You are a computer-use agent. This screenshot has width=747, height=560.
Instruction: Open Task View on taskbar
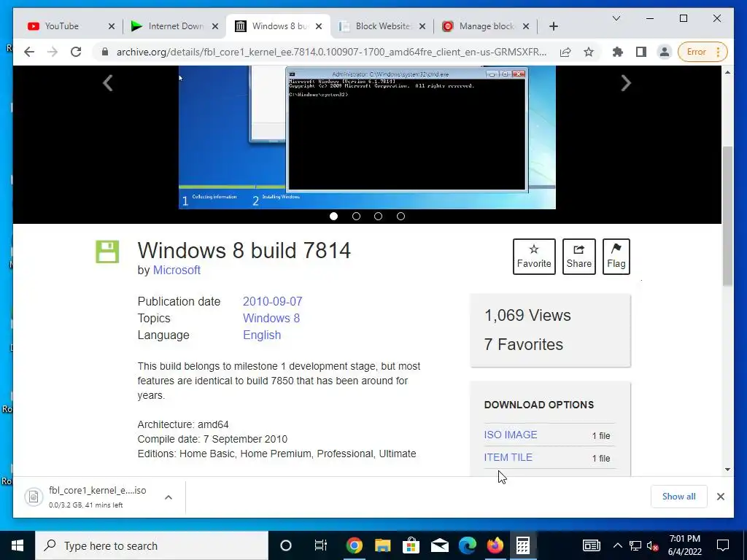pos(321,545)
